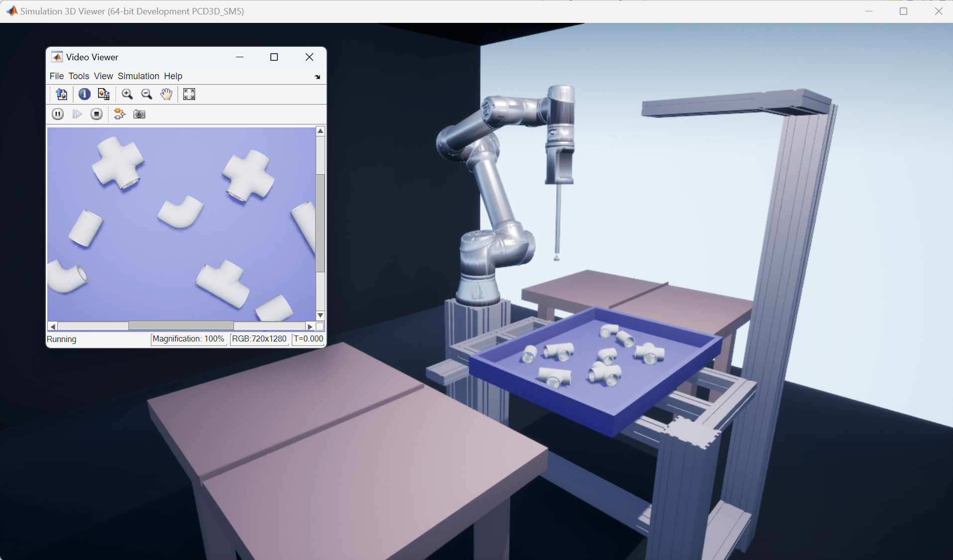Close the Video Viewer window
Viewport: 953px width, 560px height.
pyautogui.click(x=309, y=57)
